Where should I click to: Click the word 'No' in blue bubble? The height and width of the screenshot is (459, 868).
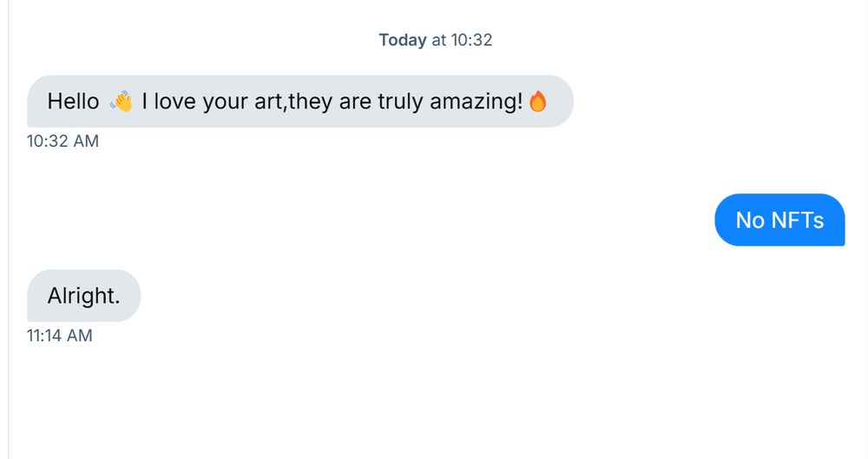(x=750, y=220)
